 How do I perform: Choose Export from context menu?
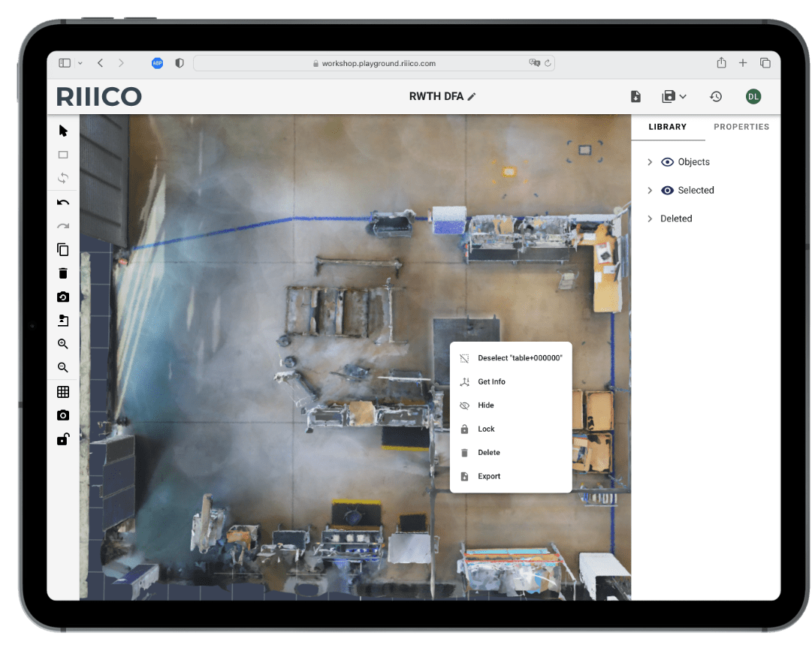(511, 476)
